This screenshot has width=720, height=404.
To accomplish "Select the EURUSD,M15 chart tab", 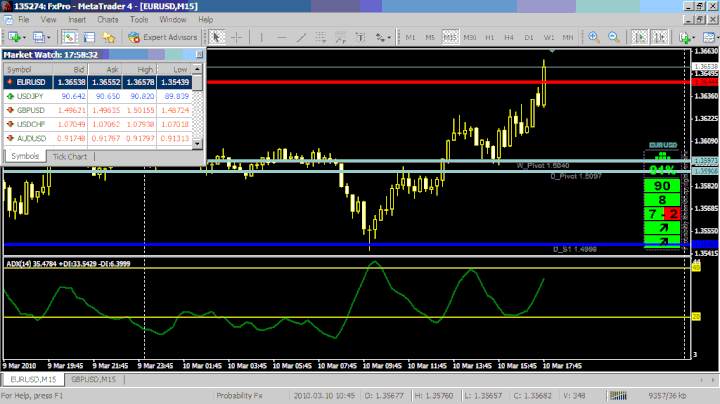I will 33,380.
